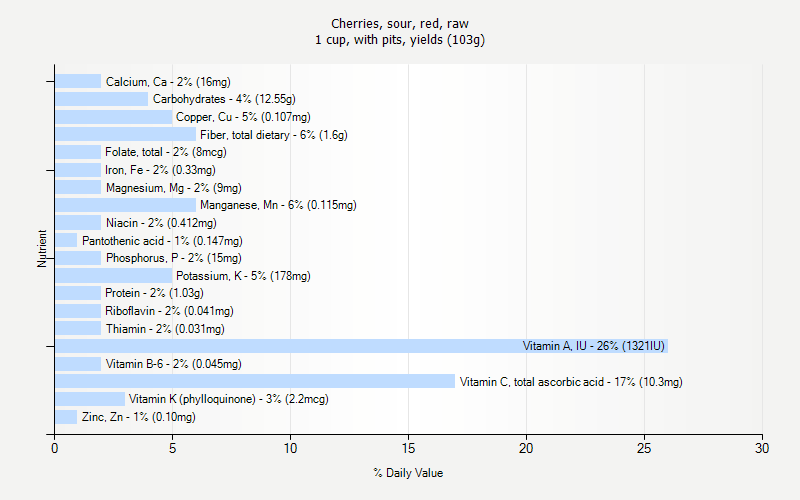
Task: Click the Thiamin - 2% (0.031mg) label
Action: (165, 329)
